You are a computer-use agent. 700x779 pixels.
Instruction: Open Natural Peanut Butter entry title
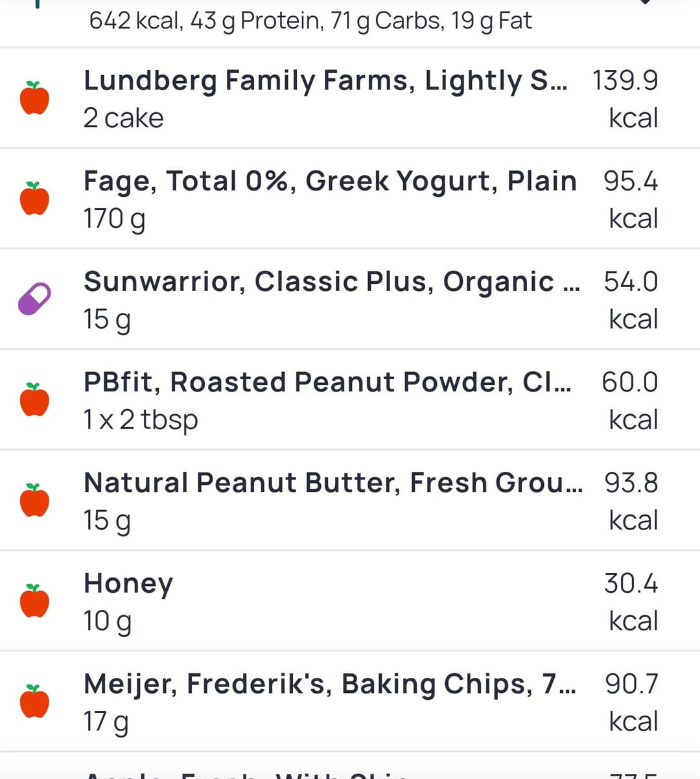(x=332, y=483)
